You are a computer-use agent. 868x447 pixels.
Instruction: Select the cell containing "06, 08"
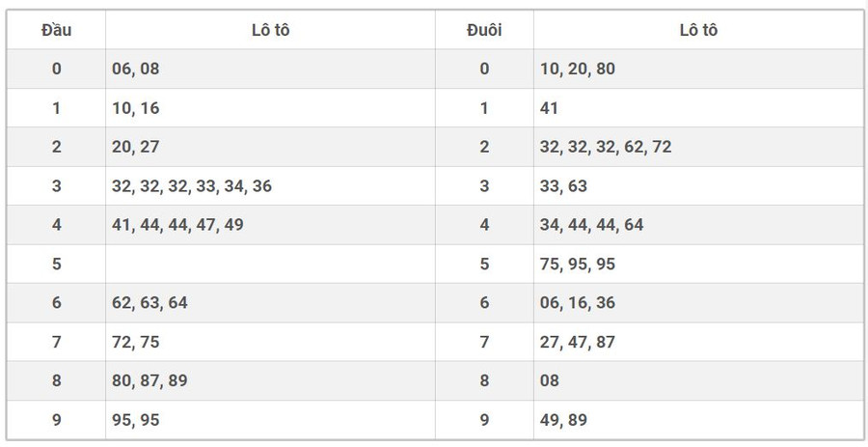(136, 69)
